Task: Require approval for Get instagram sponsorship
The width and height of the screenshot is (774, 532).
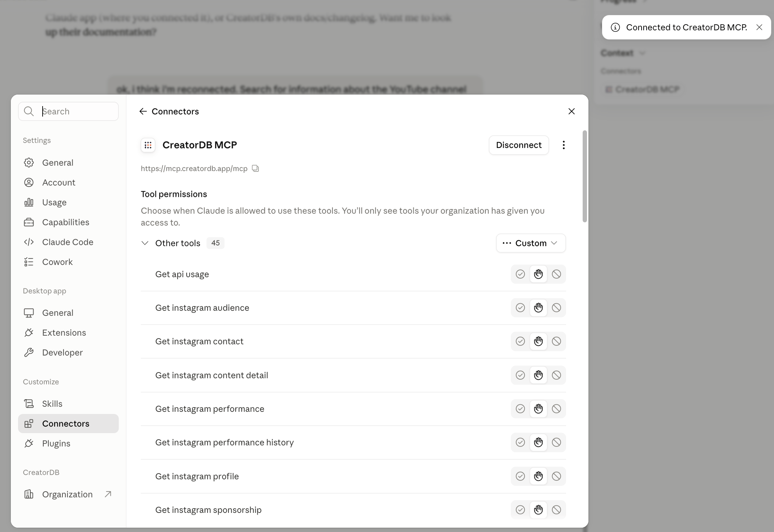Action: coord(538,510)
